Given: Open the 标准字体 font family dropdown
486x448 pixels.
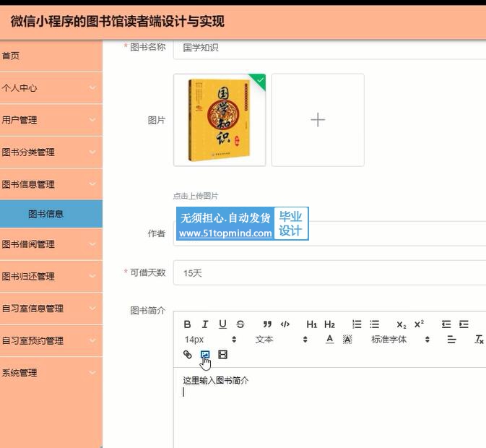Looking at the screenshot, I should click(x=400, y=340).
